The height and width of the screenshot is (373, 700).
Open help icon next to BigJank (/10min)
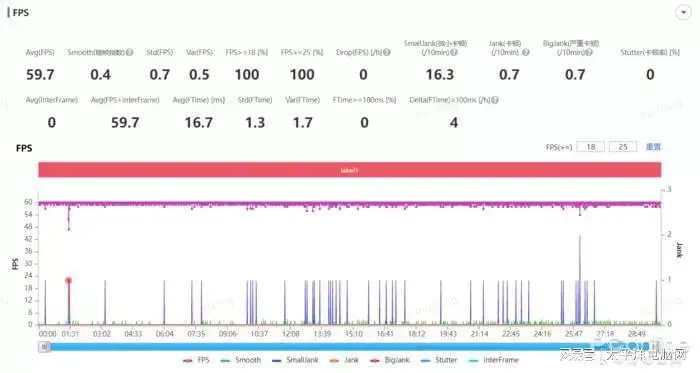pyautogui.click(x=589, y=53)
